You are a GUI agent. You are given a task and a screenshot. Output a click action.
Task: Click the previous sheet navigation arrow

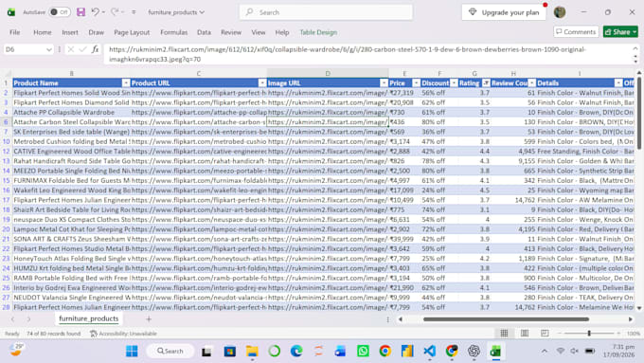click(12, 319)
